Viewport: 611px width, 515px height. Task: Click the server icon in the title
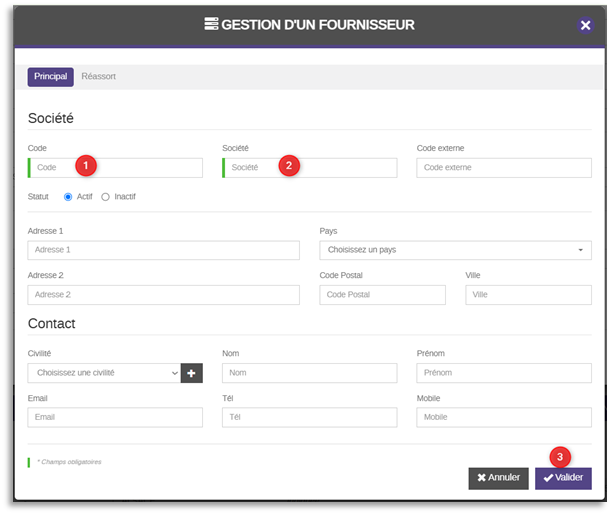click(x=211, y=24)
